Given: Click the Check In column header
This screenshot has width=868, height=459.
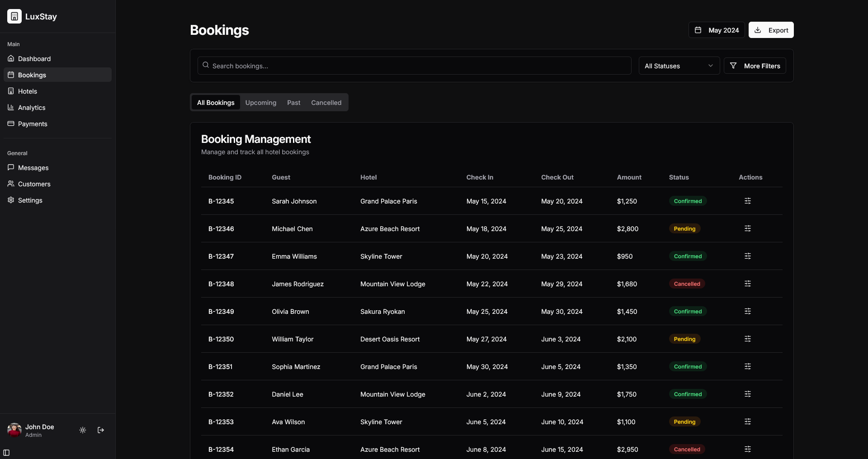Looking at the screenshot, I should 480,177.
